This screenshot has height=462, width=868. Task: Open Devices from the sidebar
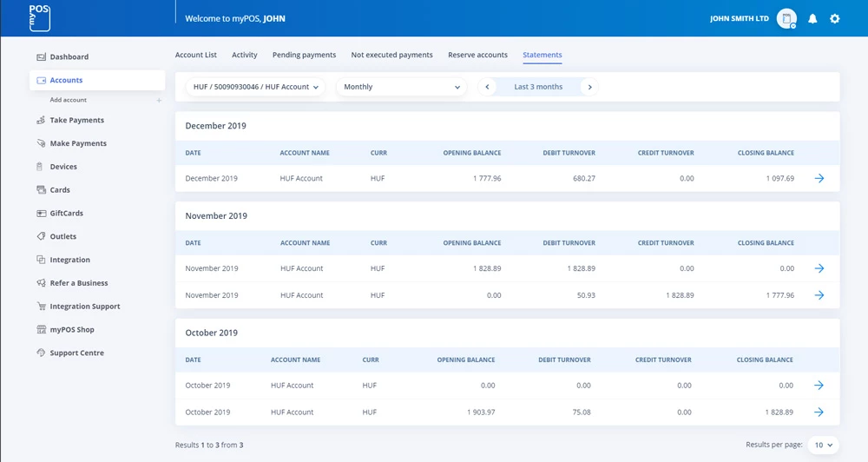[x=63, y=167]
